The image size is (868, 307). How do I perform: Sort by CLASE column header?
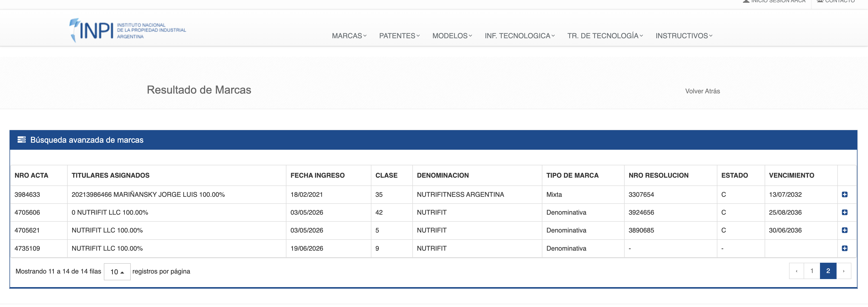point(386,175)
